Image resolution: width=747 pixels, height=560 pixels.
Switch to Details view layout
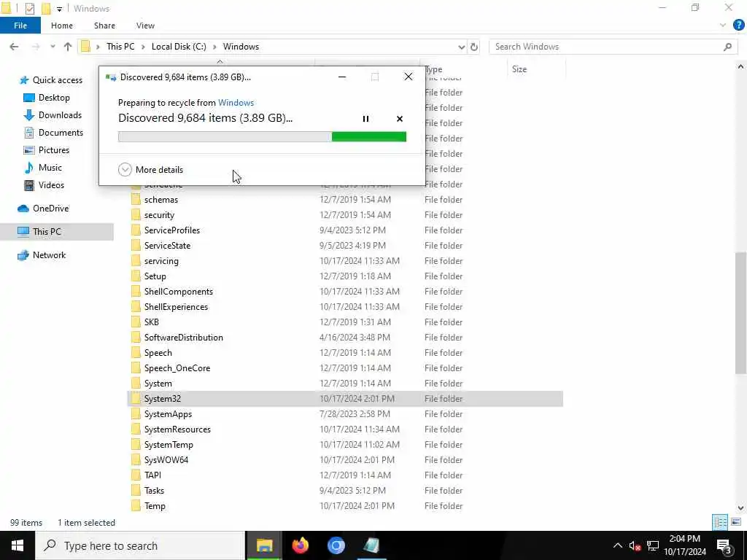coord(720,522)
